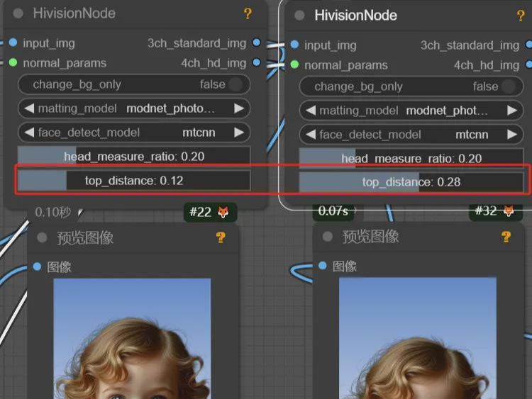
Task: Collapse the left 预览图像 node dot
Action: click(43, 238)
